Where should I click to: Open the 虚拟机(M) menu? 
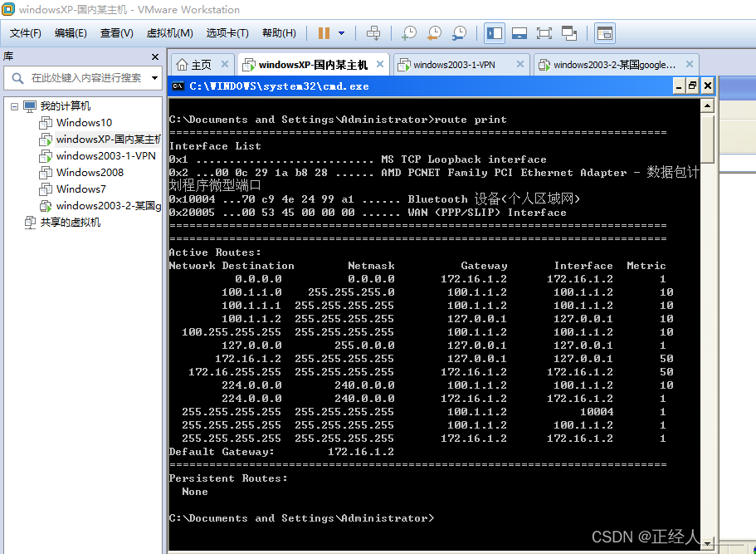point(170,33)
